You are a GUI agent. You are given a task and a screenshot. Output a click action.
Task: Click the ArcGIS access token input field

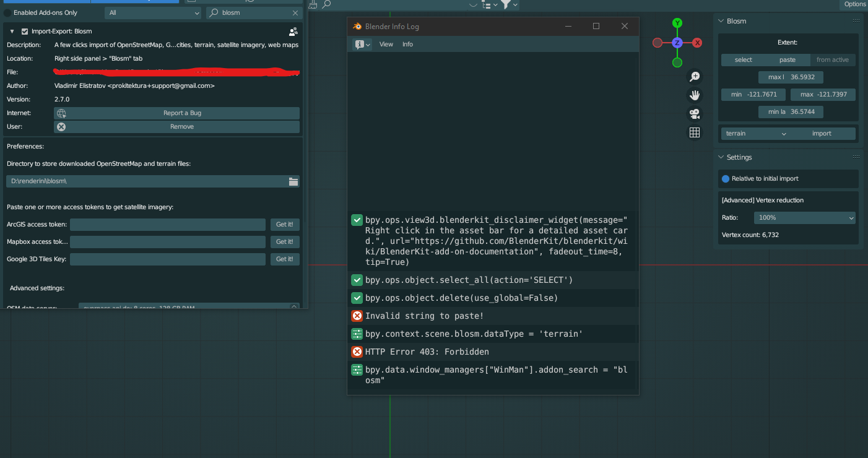click(x=167, y=224)
